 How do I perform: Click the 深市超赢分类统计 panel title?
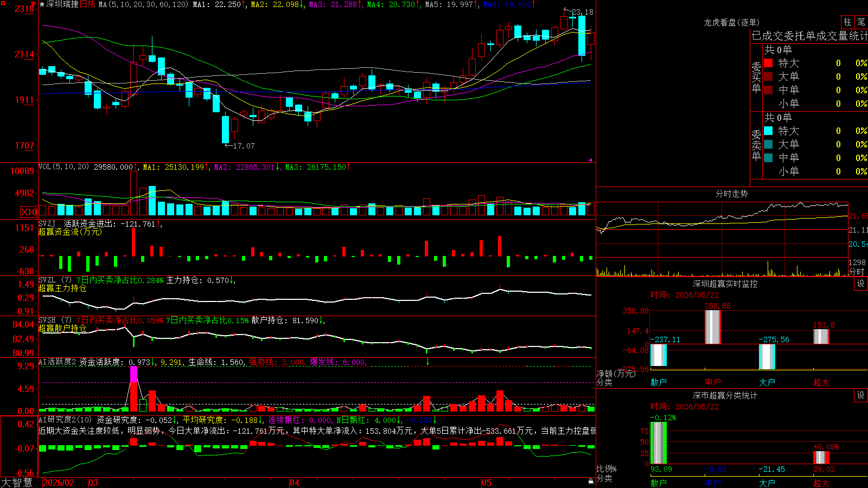(725, 395)
